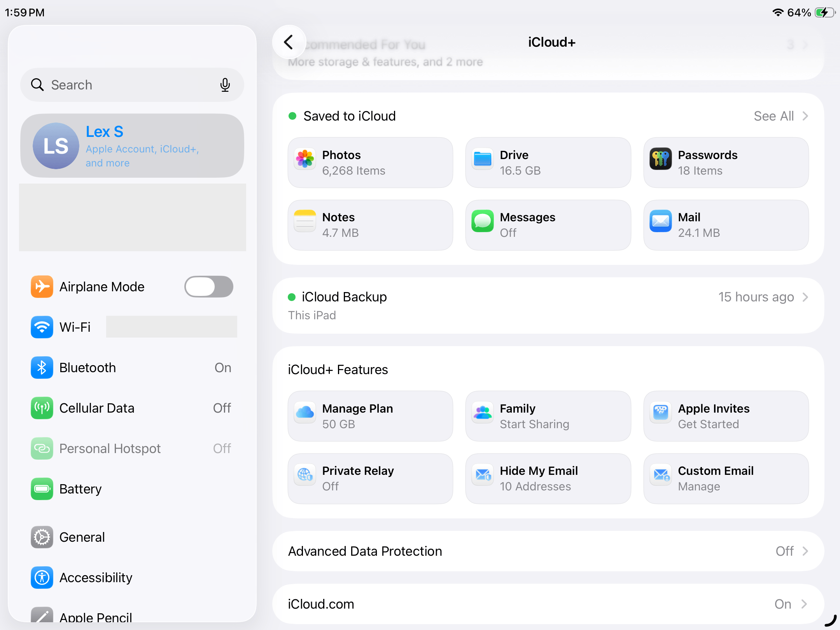Tap 'Apple Invites' Get Started text

pos(714,416)
